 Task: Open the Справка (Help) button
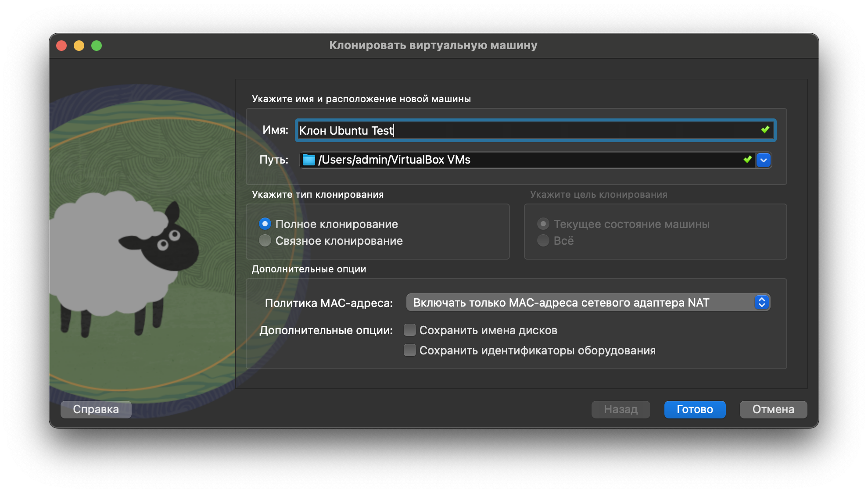click(96, 409)
